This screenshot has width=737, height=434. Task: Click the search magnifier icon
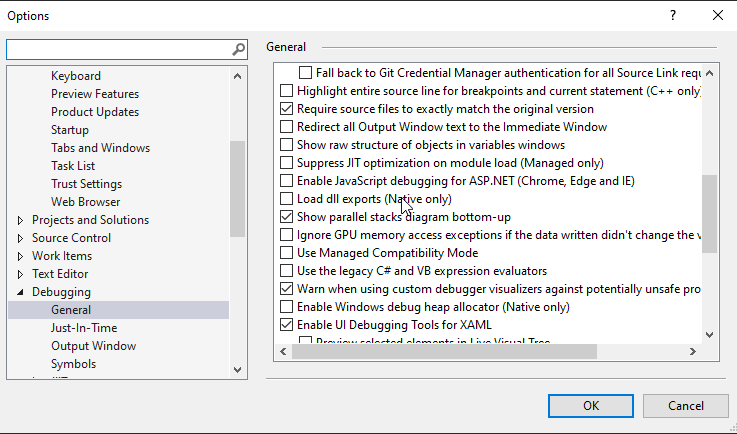tap(239, 49)
